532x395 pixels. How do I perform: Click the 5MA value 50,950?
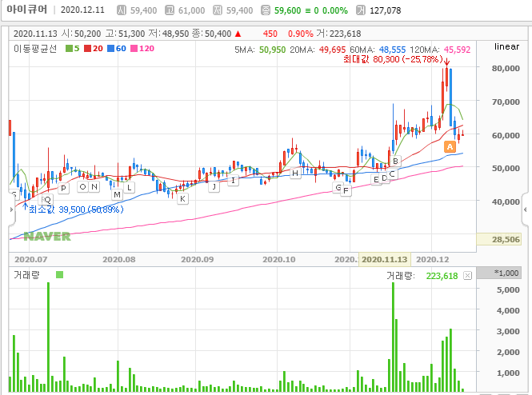273,50
